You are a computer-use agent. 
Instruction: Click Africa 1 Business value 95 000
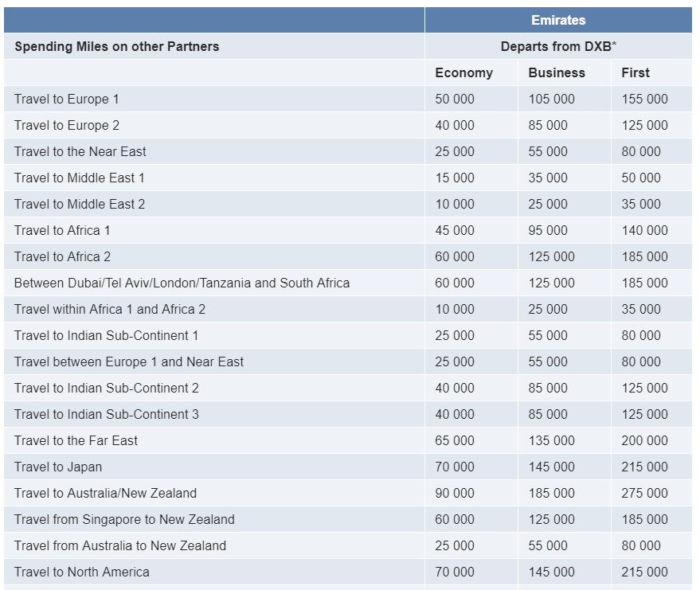[x=548, y=230]
